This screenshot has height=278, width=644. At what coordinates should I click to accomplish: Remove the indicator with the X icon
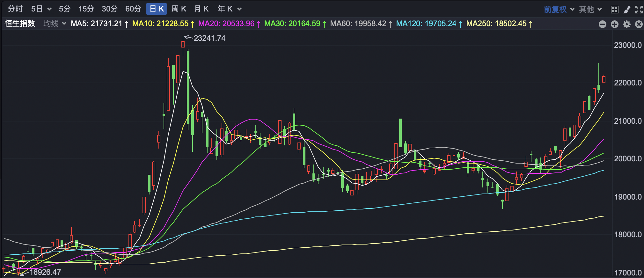639,24
